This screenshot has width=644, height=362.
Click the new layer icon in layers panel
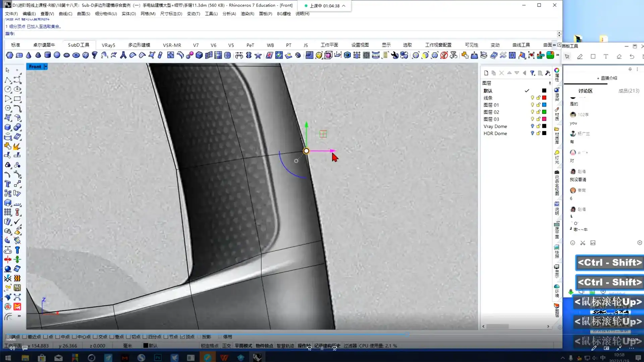click(486, 73)
